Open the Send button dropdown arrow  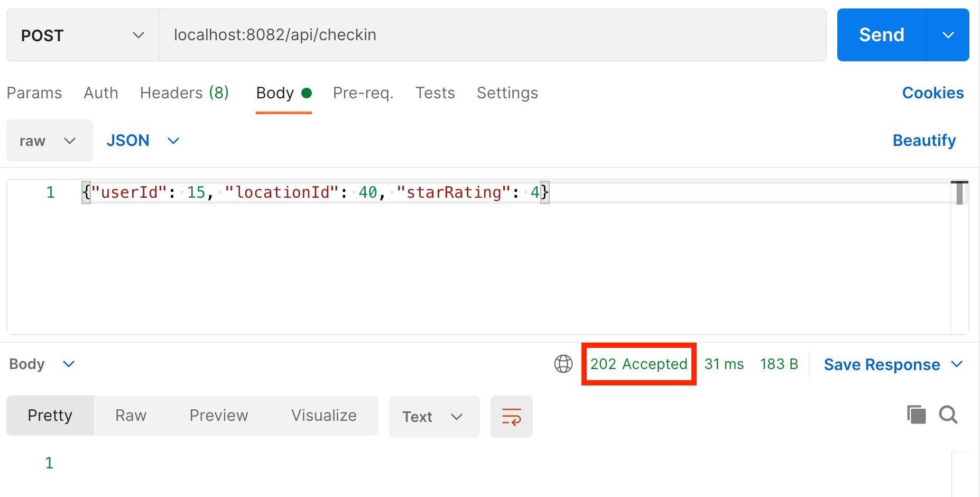(x=948, y=35)
